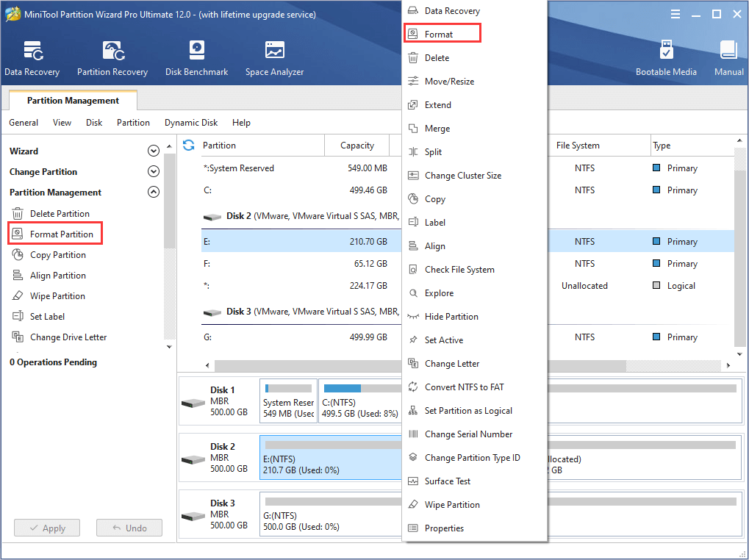Click the Move/Resize slider icon in context menu
The image size is (749, 560).
click(x=413, y=81)
